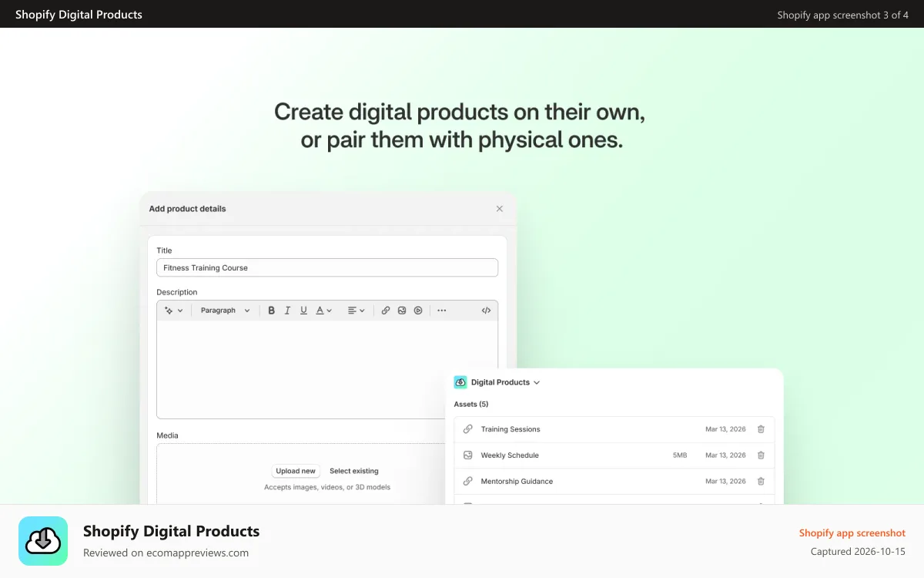Image resolution: width=924 pixels, height=578 pixels.
Task: Click the ecomappreviews.com review text
Action: [166, 553]
